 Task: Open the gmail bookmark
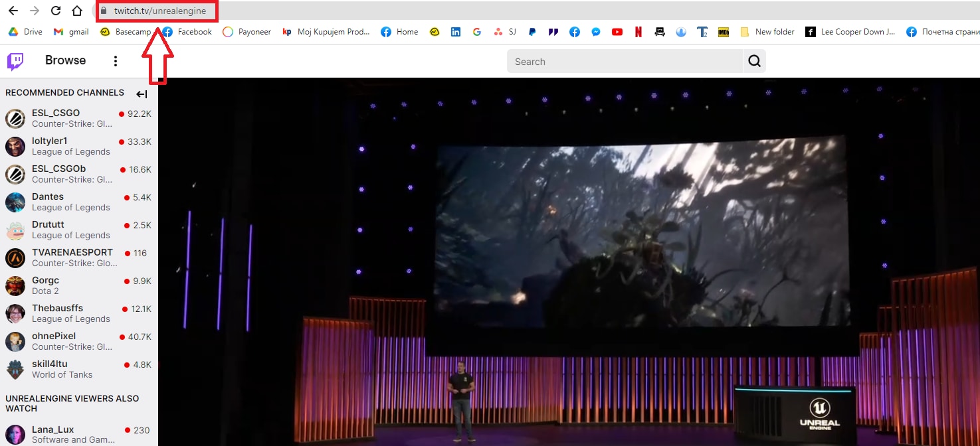click(71, 32)
